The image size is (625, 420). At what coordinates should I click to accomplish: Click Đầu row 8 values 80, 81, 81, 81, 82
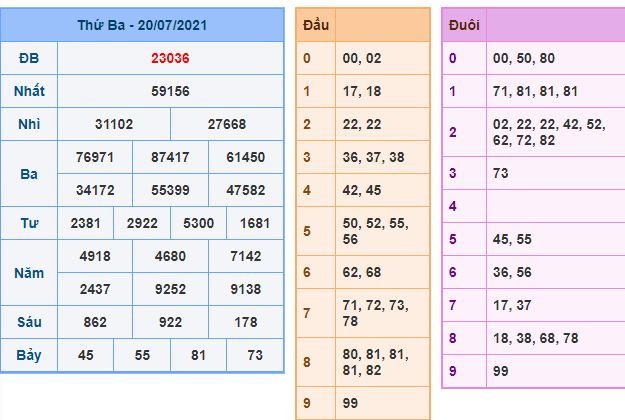coord(375,363)
